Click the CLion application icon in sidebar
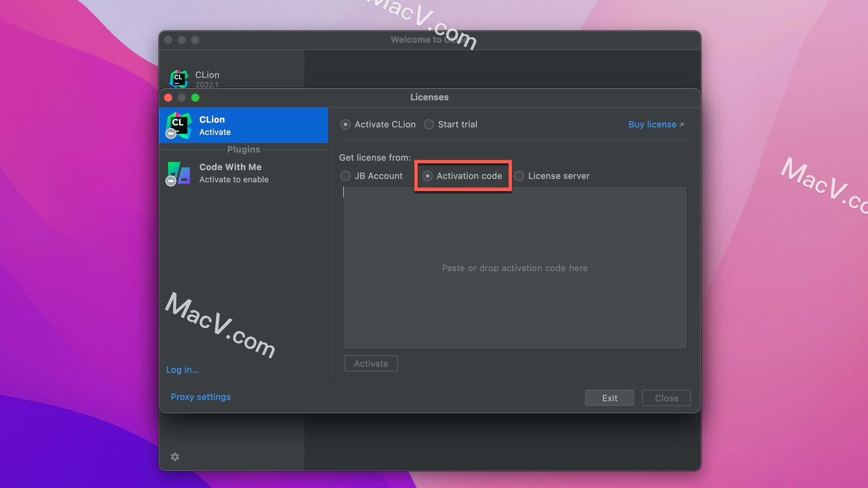 179,125
